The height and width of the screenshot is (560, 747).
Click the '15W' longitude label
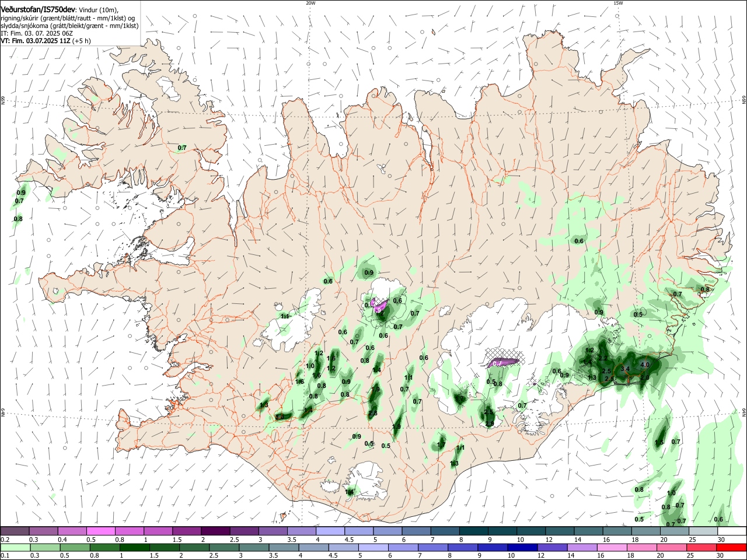pos(618,3)
